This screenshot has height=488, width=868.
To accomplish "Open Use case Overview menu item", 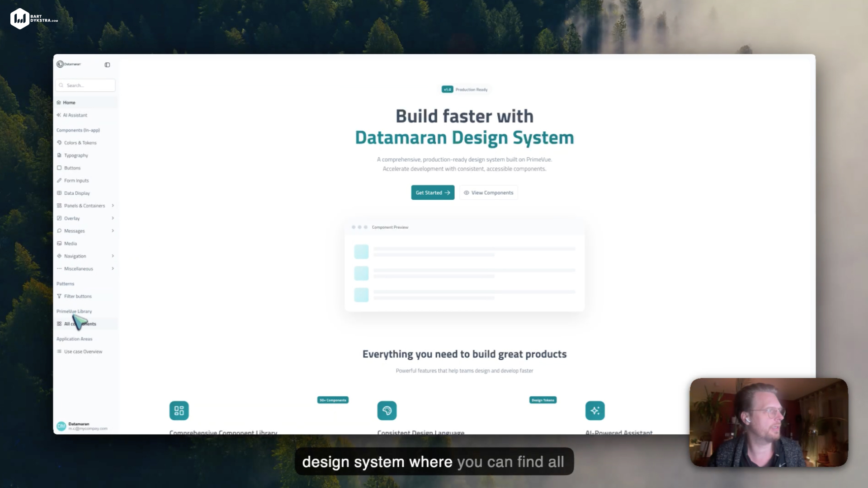I will 83,352.
